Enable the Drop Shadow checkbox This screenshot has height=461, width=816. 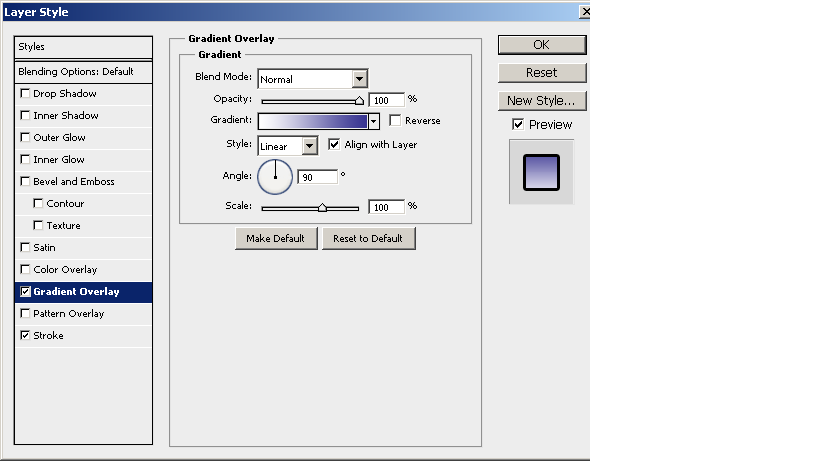click(26, 94)
